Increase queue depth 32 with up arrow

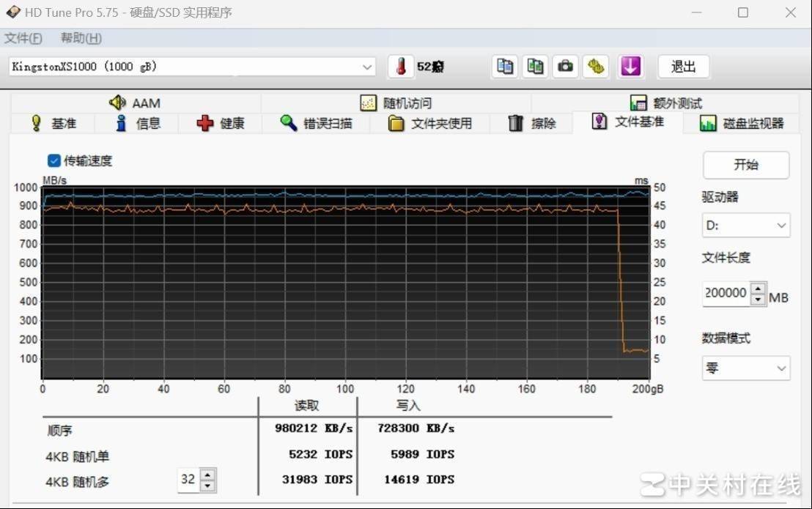tap(207, 475)
